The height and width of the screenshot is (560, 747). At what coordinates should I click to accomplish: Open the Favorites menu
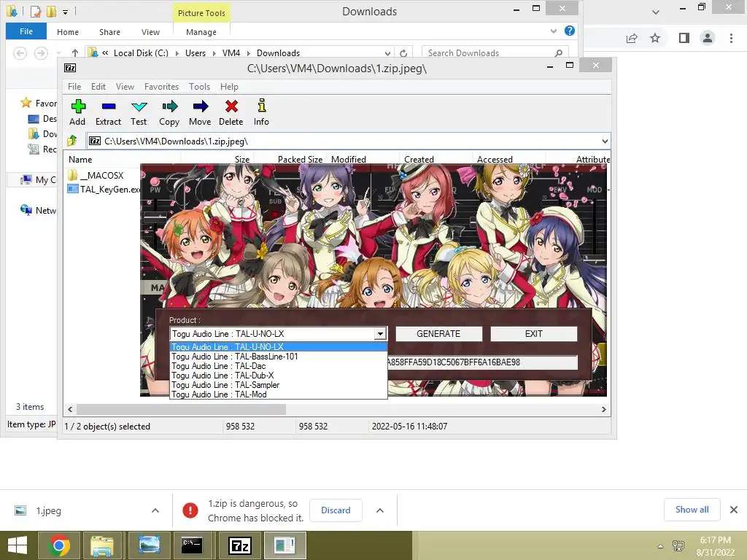click(161, 87)
